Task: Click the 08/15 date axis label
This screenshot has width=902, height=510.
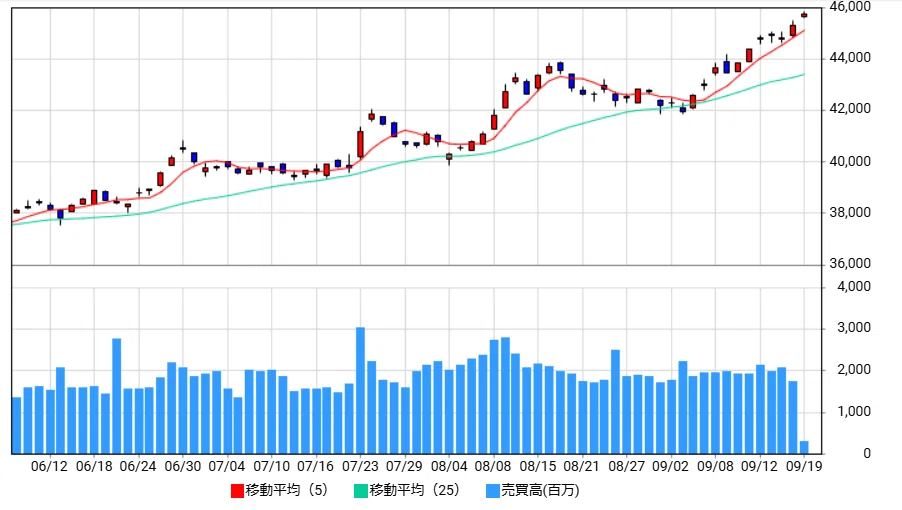Action: [538, 466]
